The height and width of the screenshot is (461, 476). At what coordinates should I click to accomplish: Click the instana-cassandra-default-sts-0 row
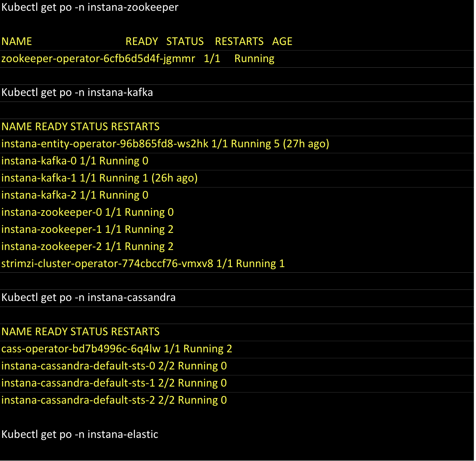tap(114, 366)
